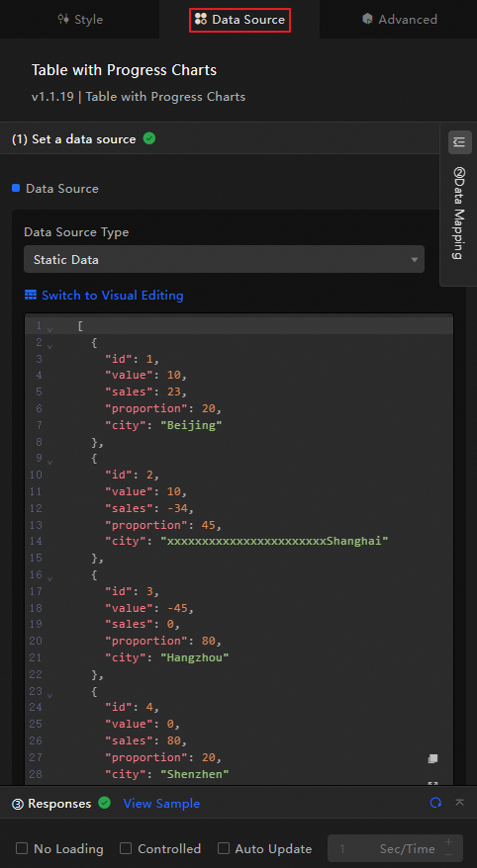Click the copy icon in code editor
The width and height of the screenshot is (477, 868).
(x=433, y=759)
